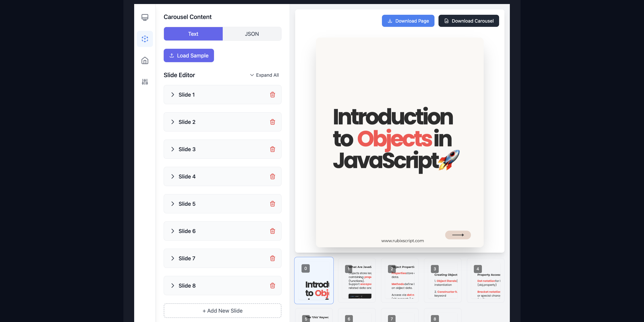Delete Slide 3 using the trash icon
644x322 pixels.
(x=272, y=149)
